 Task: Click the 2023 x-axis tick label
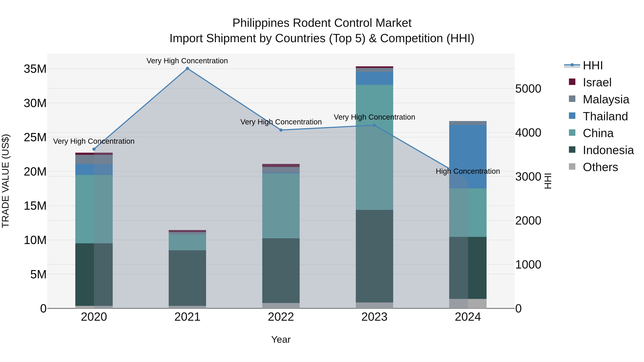point(374,317)
